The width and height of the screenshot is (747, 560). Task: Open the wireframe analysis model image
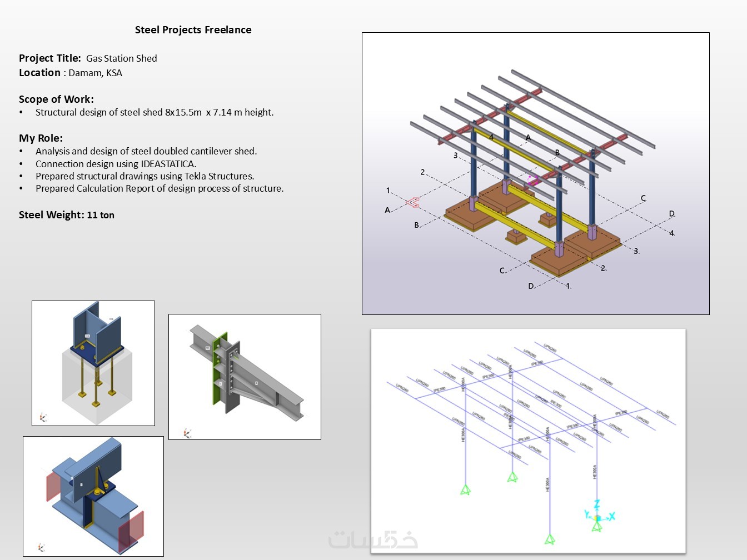[x=528, y=441]
